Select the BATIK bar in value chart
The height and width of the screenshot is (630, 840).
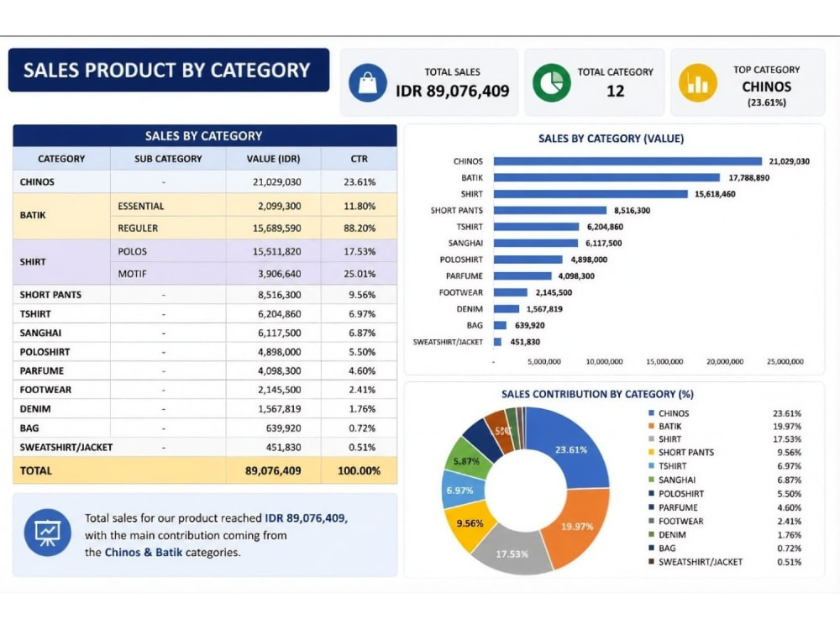coord(606,177)
